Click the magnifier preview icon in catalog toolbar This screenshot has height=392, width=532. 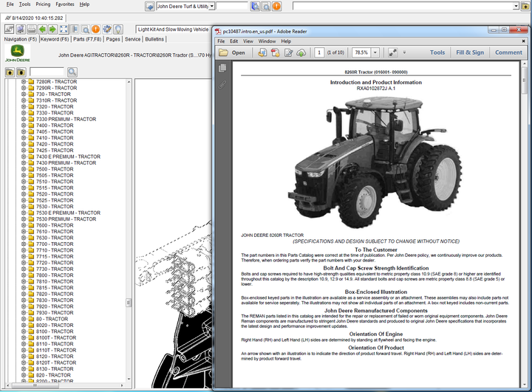(x=85, y=30)
